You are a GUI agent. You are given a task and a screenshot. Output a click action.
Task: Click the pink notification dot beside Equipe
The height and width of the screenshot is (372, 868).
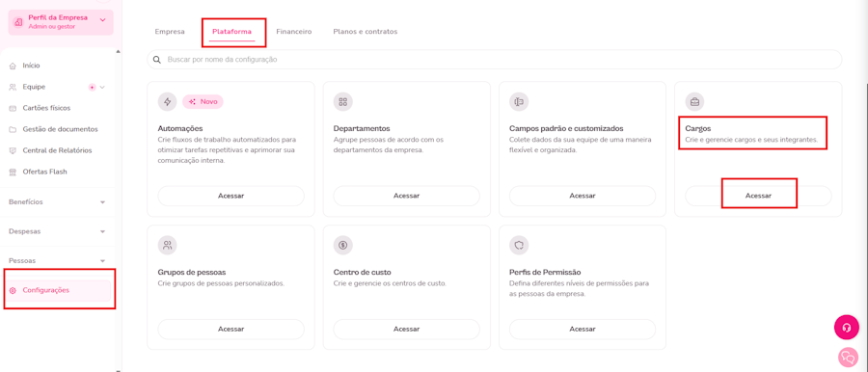[93, 87]
